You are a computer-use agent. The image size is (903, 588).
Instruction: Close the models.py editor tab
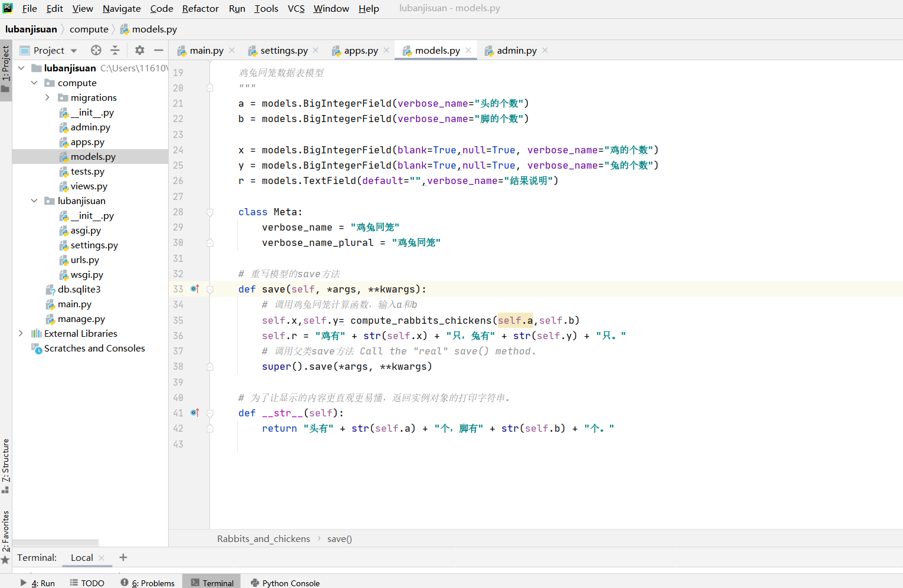[x=468, y=50]
